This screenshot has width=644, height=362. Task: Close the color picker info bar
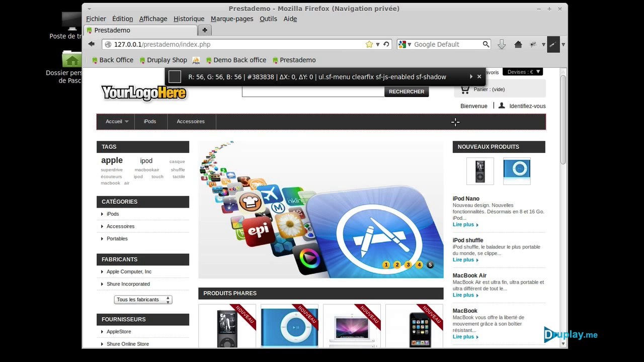coord(479,77)
